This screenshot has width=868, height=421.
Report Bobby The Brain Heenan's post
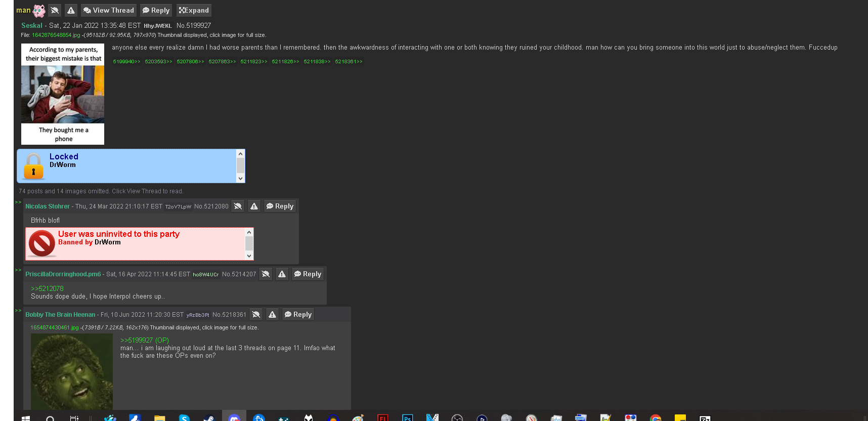click(x=272, y=314)
